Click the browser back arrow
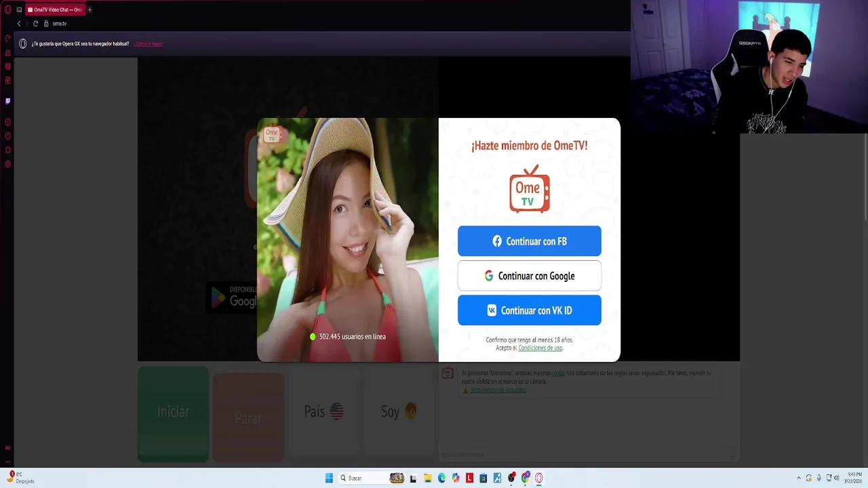Viewport: 868px width, 488px height. pyautogui.click(x=19, y=24)
